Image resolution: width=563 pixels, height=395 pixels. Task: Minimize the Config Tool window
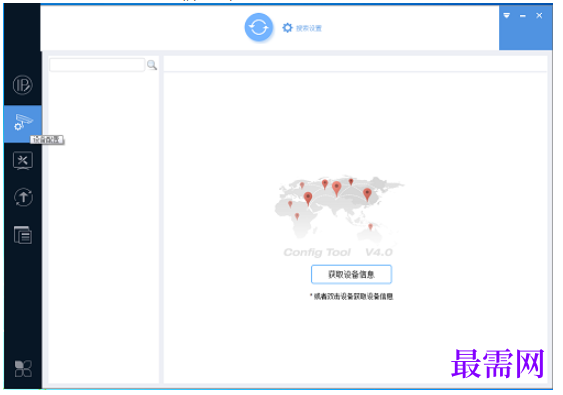(523, 16)
